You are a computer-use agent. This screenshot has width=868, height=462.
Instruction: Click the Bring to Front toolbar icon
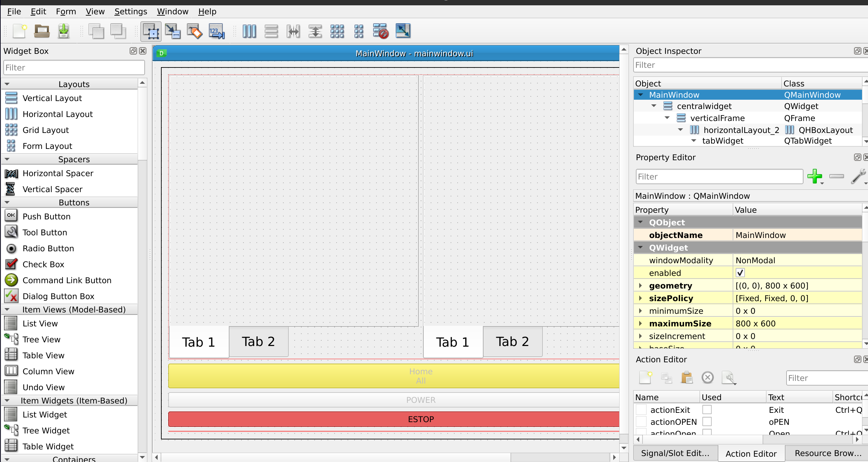coord(118,31)
